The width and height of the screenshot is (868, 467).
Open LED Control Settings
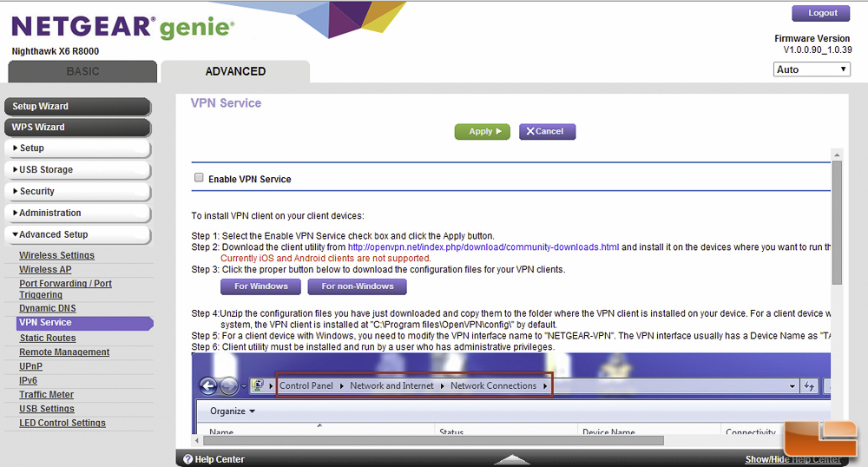click(62, 423)
